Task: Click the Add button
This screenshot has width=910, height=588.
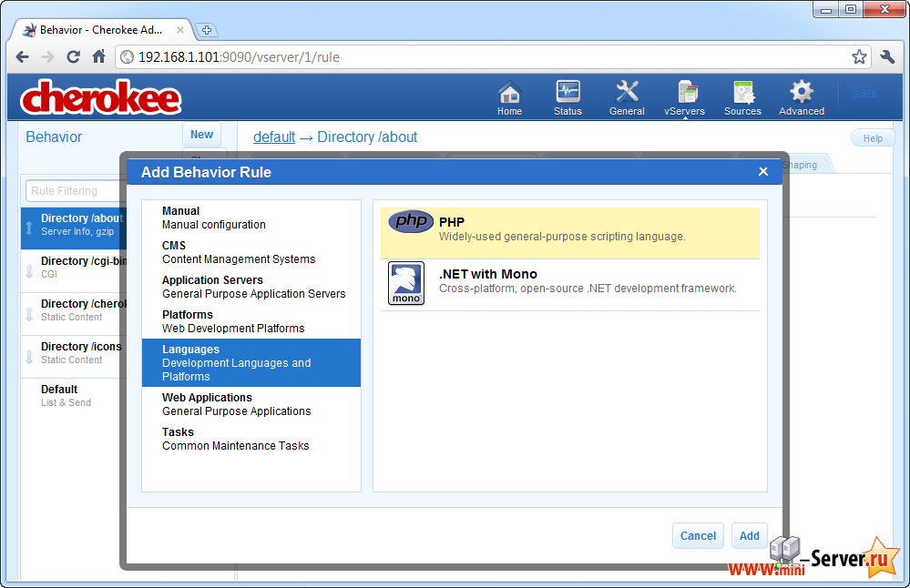Action: pos(750,536)
